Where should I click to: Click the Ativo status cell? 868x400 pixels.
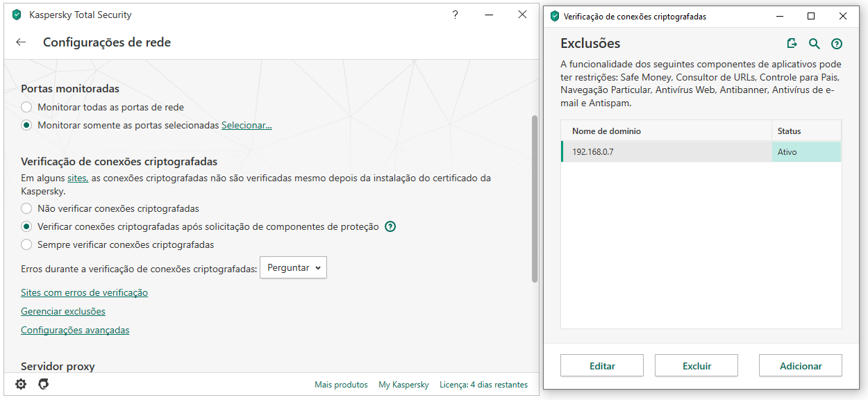[806, 152]
